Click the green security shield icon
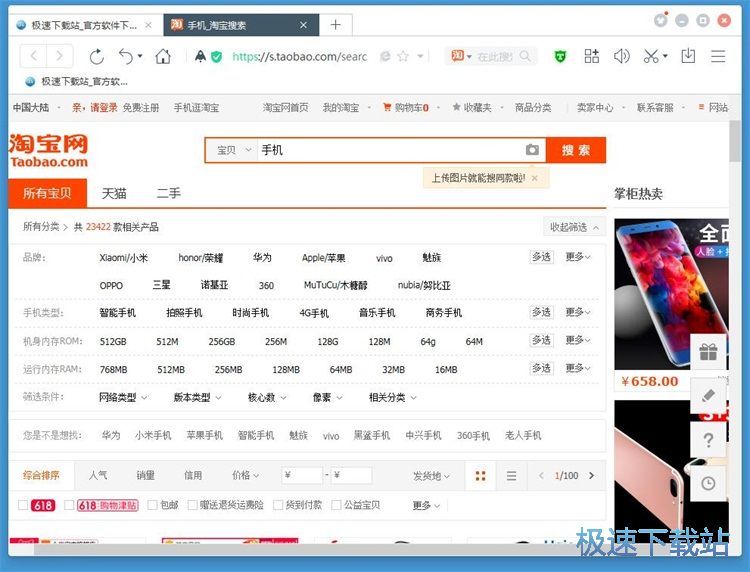Image resolution: width=750 pixels, height=572 pixels. tap(217, 57)
